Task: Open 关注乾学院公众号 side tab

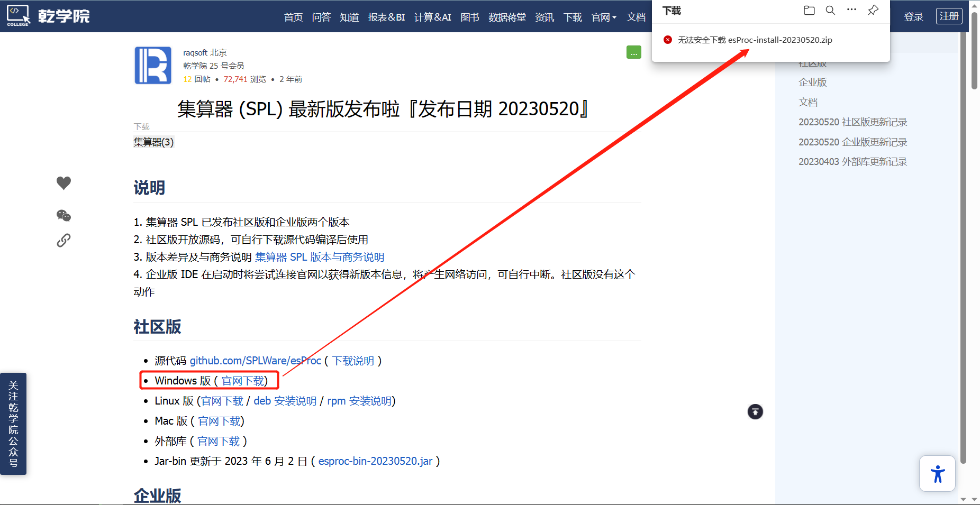Action: [x=13, y=424]
